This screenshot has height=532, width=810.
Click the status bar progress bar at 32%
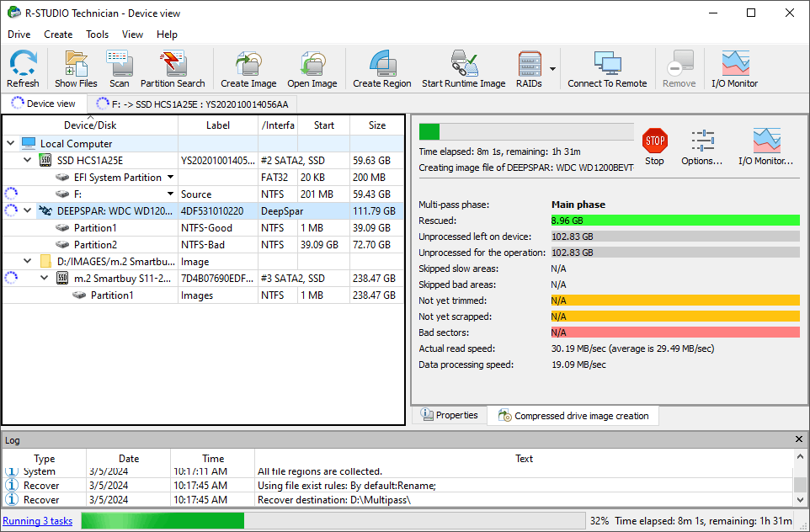333,521
